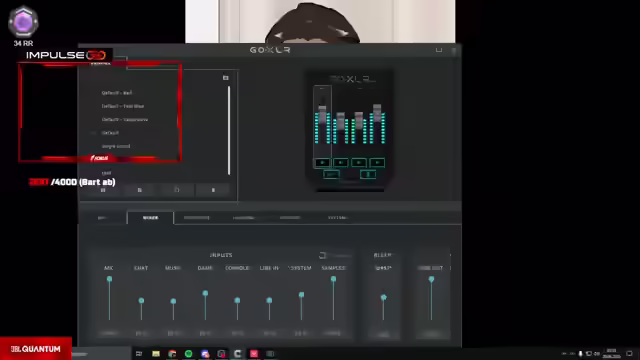Click the BLEEP volume slider handle
Image resolution: width=640 pixels, height=360 pixels.
point(383,298)
